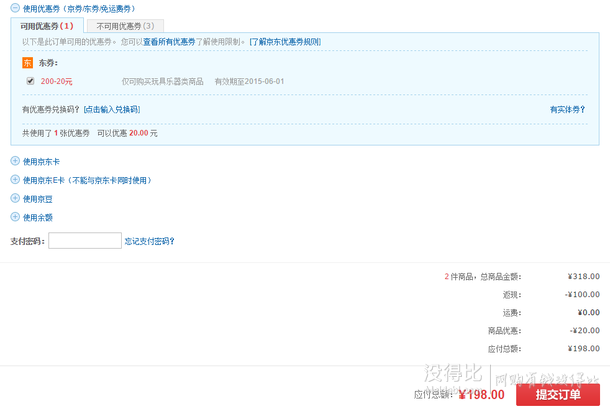
Task: Open the 有实体券? link
Action: [567, 109]
